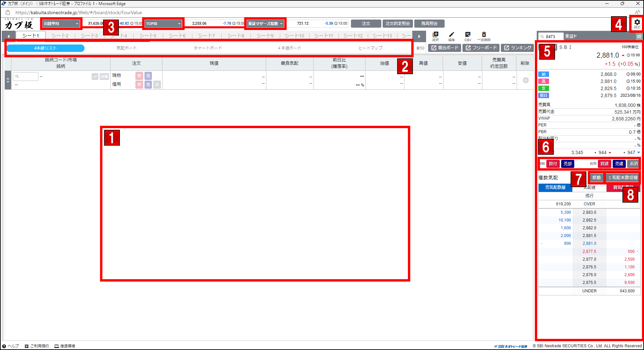Open the 設定 gear icon
Image resolution: width=644 pixels, height=350 pixels.
pos(637,23)
